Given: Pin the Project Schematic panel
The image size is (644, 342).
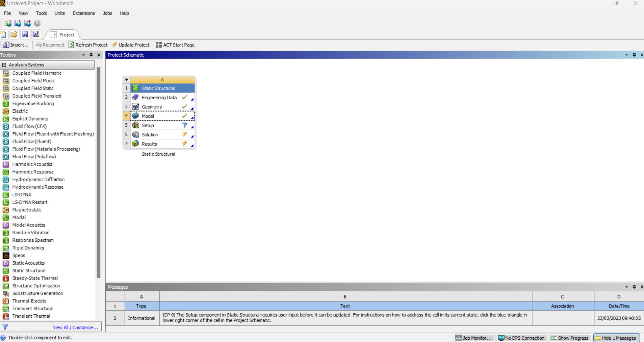Looking at the screenshot, I should click(x=634, y=55).
